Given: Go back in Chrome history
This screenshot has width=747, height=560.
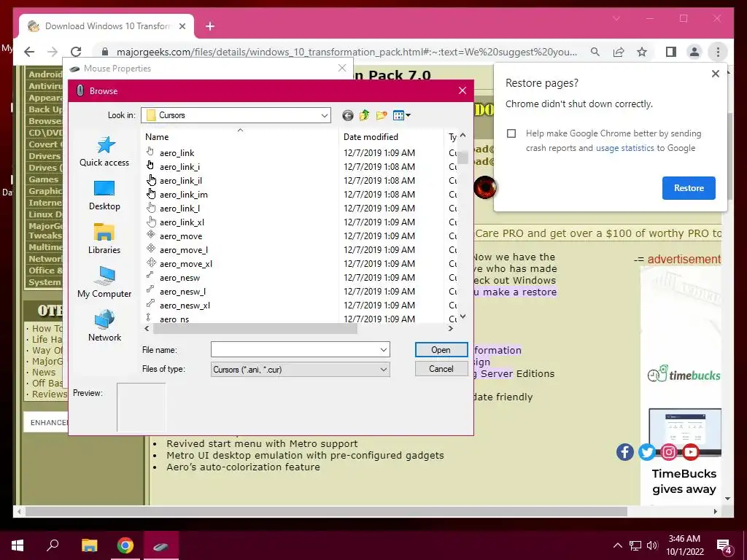Looking at the screenshot, I should click(x=29, y=52).
